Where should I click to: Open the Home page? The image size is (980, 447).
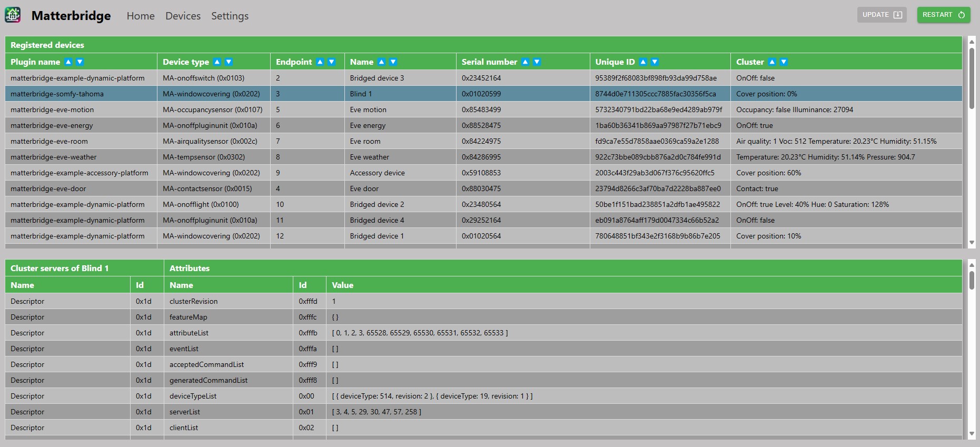coord(141,16)
